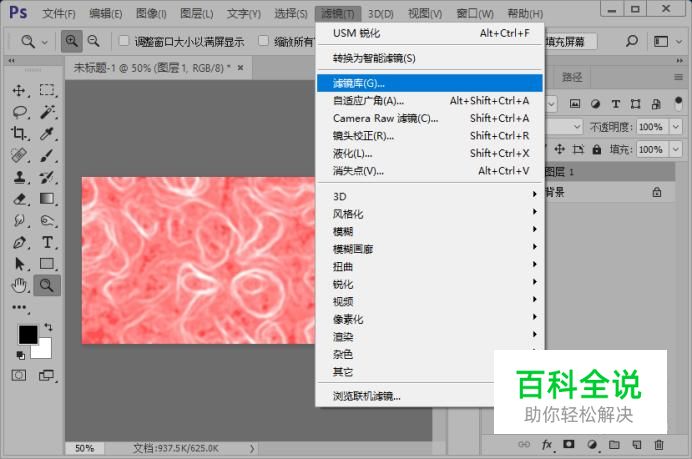This screenshot has height=459, width=692.
Task: Create a new adjustment layer
Action: (591, 444)
